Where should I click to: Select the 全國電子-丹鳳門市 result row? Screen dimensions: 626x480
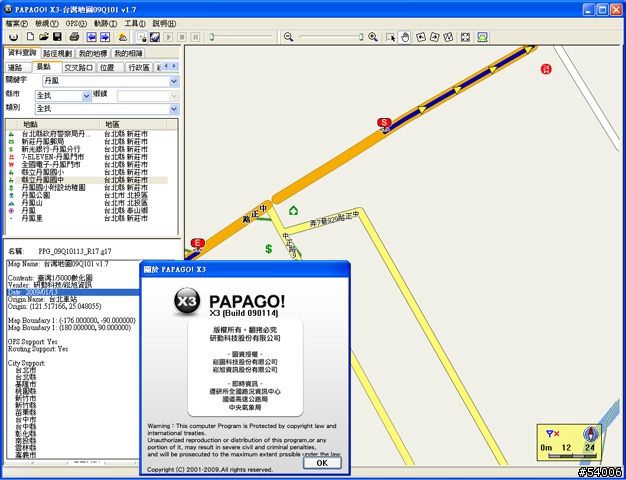click(x=87, y=165)
